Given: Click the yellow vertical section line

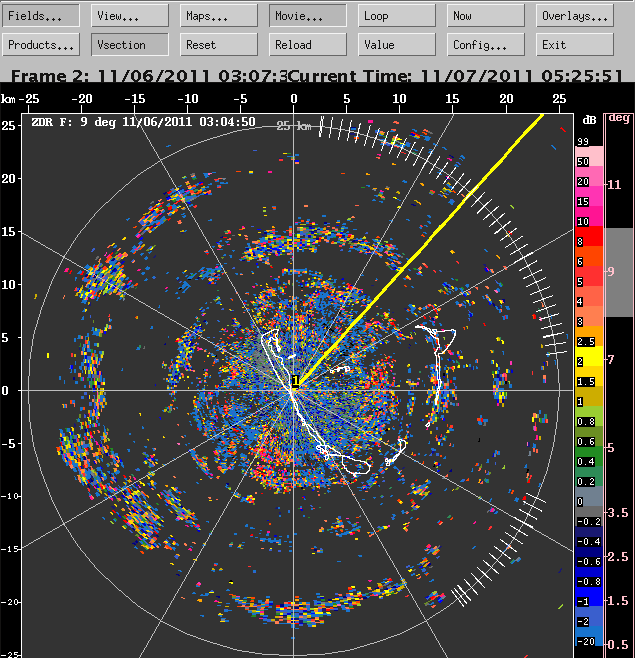Looking at the screenshot, I should tap(420, 249).
